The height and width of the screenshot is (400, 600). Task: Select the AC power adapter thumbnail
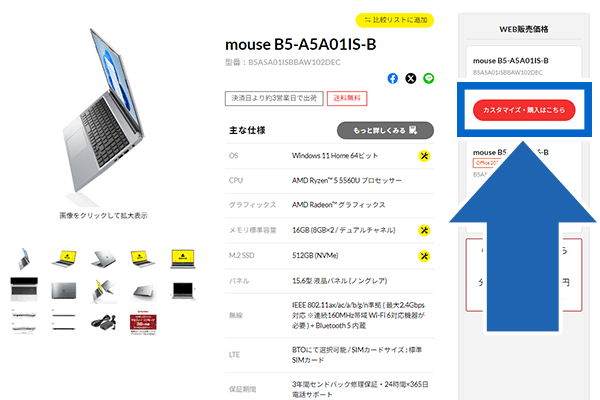coord(103,322)
